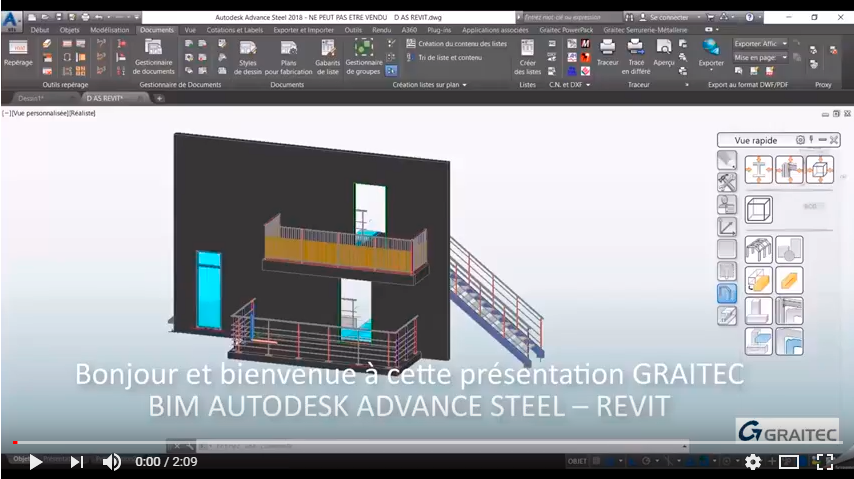This screenshot has height=479, width=854.
Task: Open Styles de dessin
Action: tap(248, 57)
